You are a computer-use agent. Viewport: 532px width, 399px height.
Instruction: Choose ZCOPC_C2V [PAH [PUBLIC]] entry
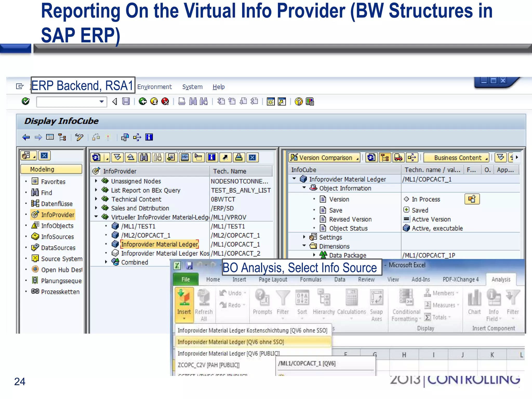point(209,365)
